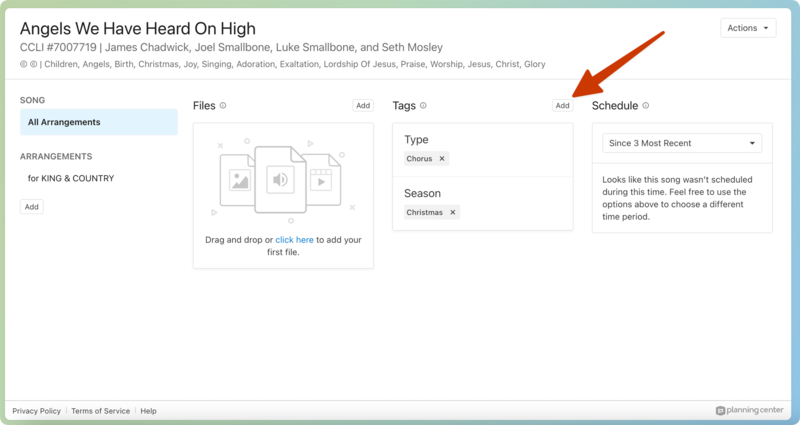
Task: Click the Planning Center logo
Action: pyautogui.click(x=749, y=410)
